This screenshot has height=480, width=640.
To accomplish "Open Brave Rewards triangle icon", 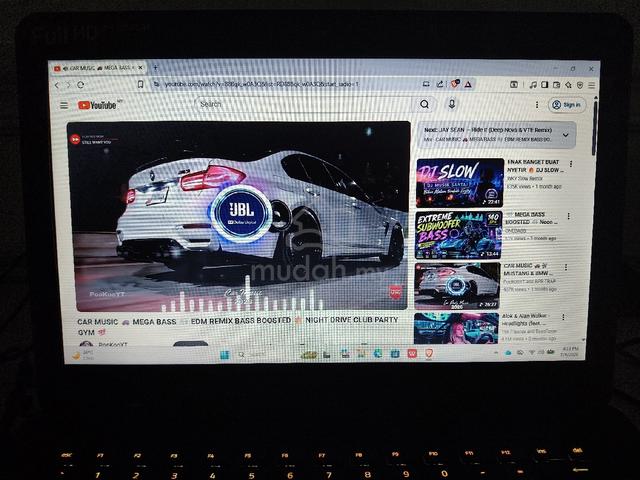I will (x=468, y=84).
